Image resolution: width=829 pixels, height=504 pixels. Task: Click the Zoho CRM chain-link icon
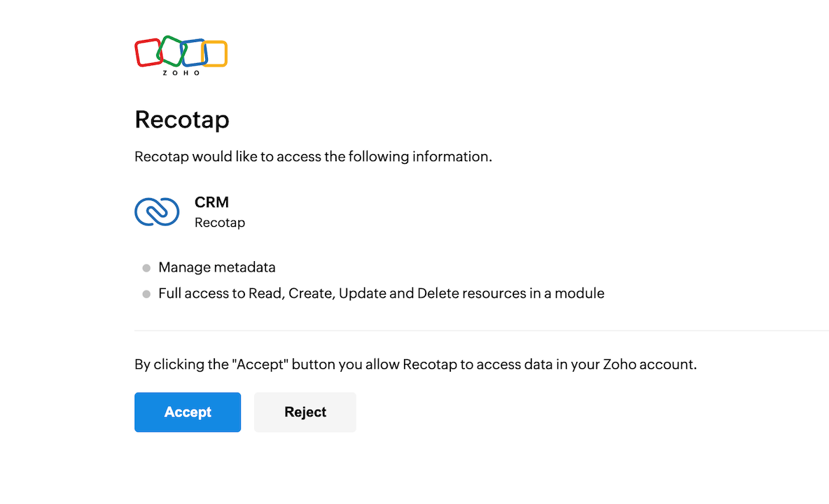157,212
